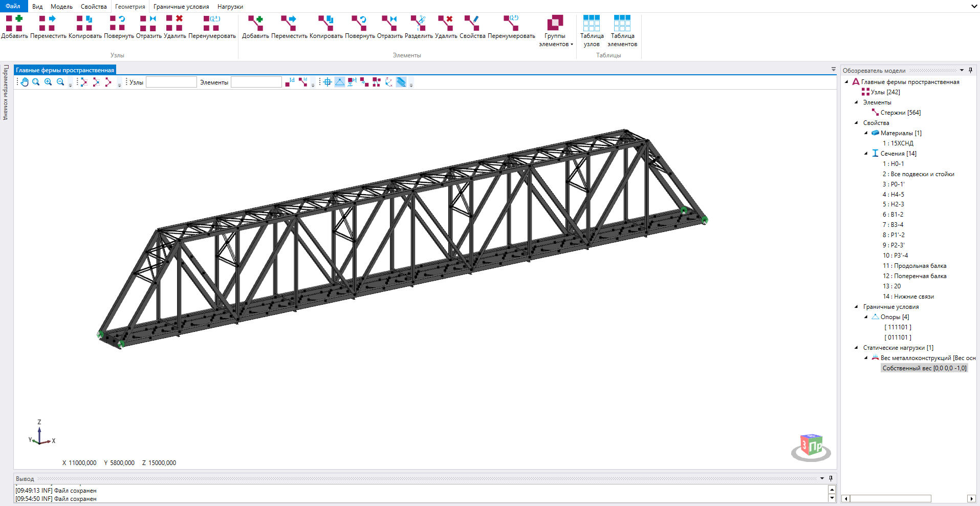Click the zoom out magnifier icon
This screenshot has height=506, width=980.
click(60, 82)
